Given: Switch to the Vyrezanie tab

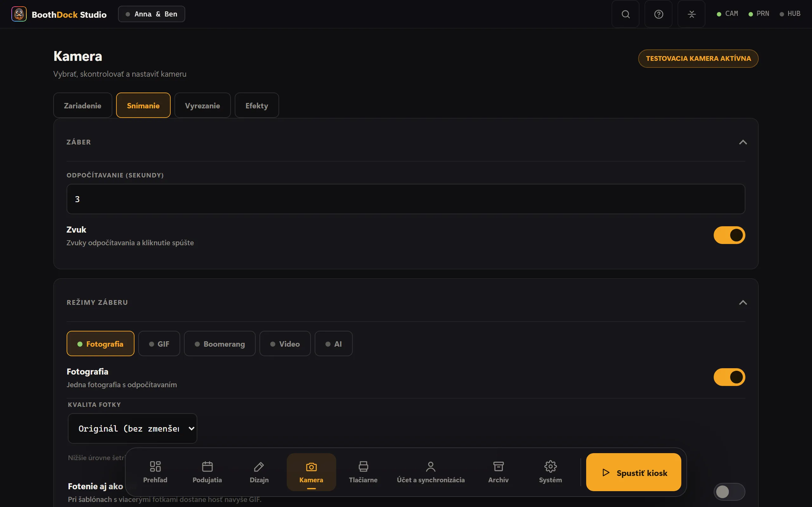Looking at the screenshot, I should click(x=202, y=105).
